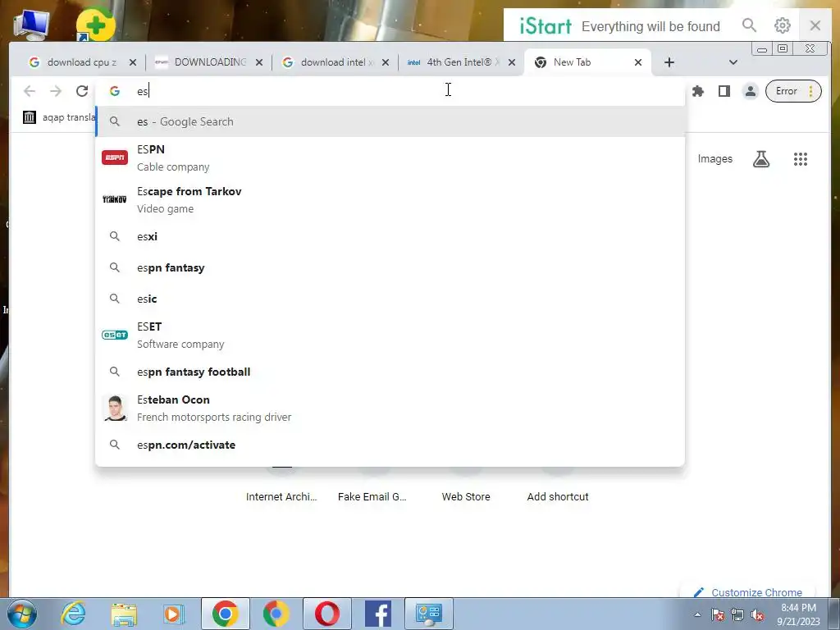840x630 pixels.
Task: Click the iStart search magnifier icon
Action: (749, 25)
